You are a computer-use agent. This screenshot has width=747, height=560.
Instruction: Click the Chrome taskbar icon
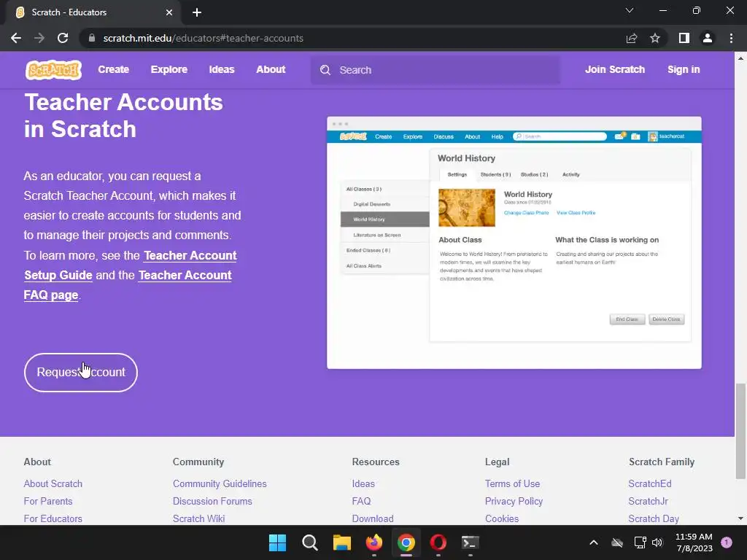(x=406, y=542)
